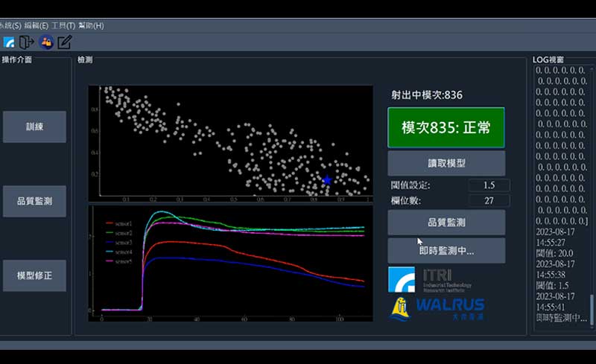Viewport: 596px width, 364px height.
Task: Click log entry 14:55:41
Action: pos(551,307)
